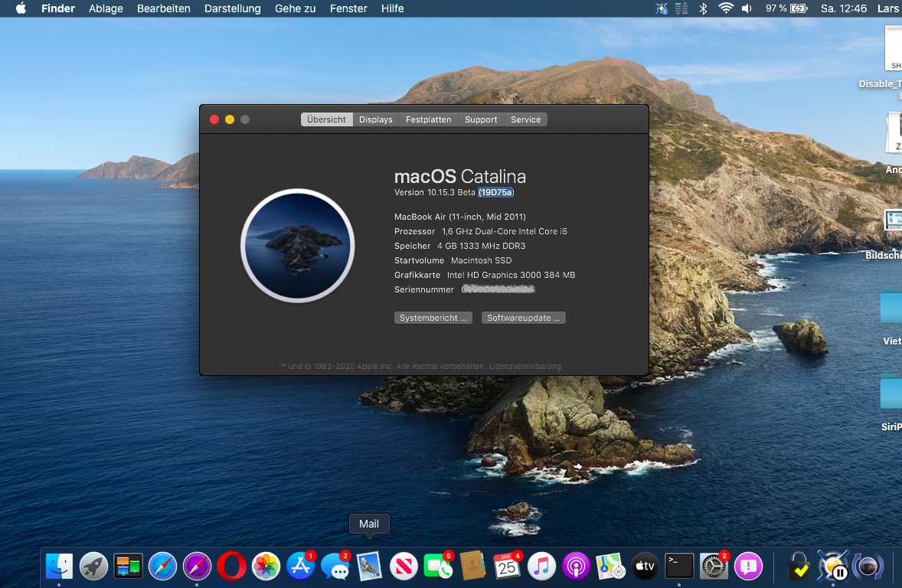Open the Mail stamp icon in Dock
902x588 pixels.
(x=369, y=567)
